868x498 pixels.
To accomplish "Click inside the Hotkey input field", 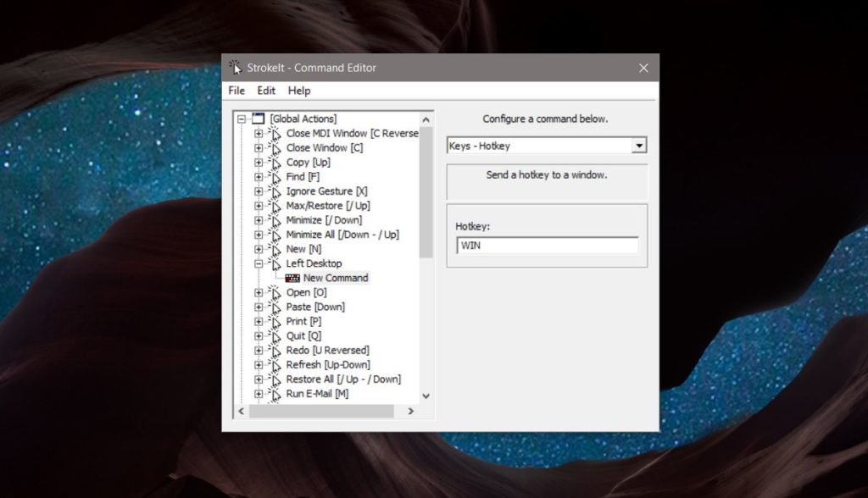I will tap(547, 246).
